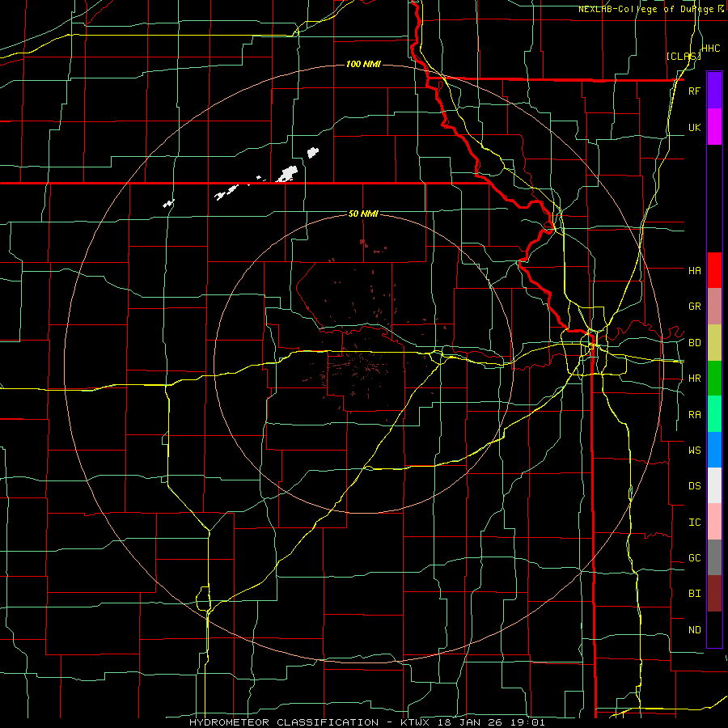This screenshot has width=728, height=728.
Task: Click the RA light-green legend swatch
Action: (x=714, y=414)
